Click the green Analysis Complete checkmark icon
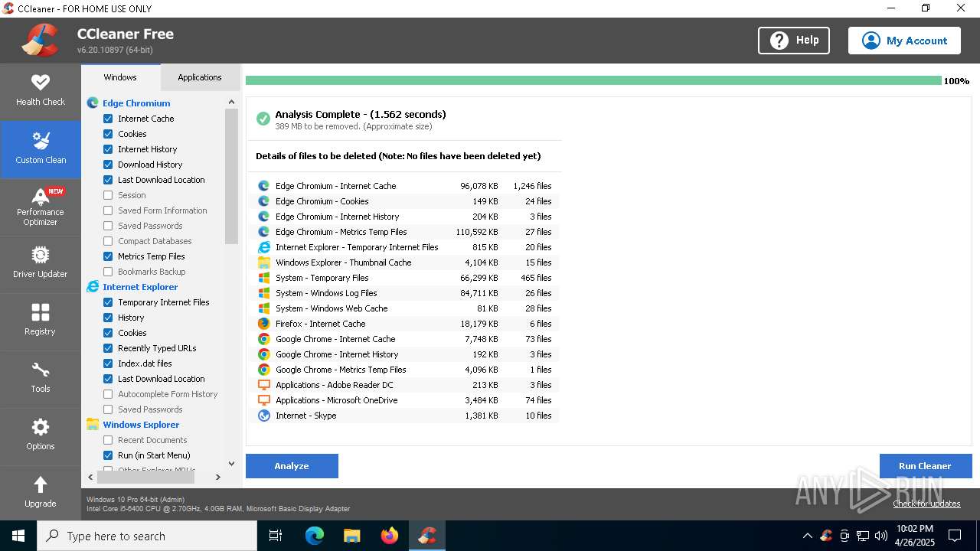 coord(263,119)
